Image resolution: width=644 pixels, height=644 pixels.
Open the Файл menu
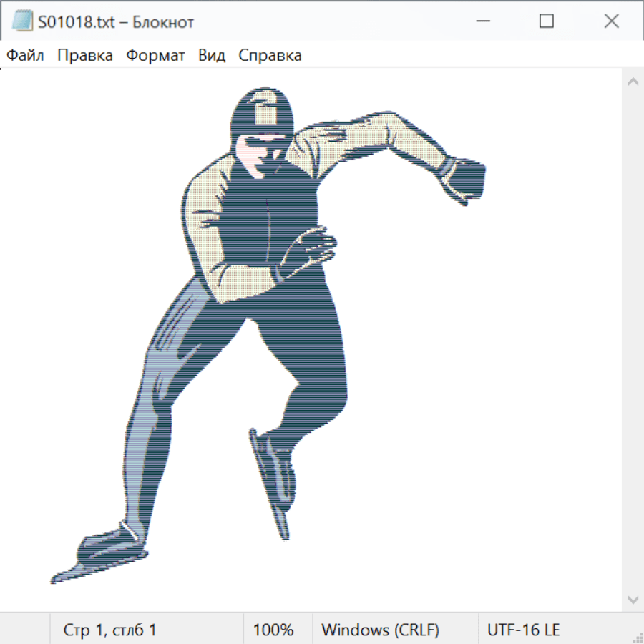click(26, 55)
